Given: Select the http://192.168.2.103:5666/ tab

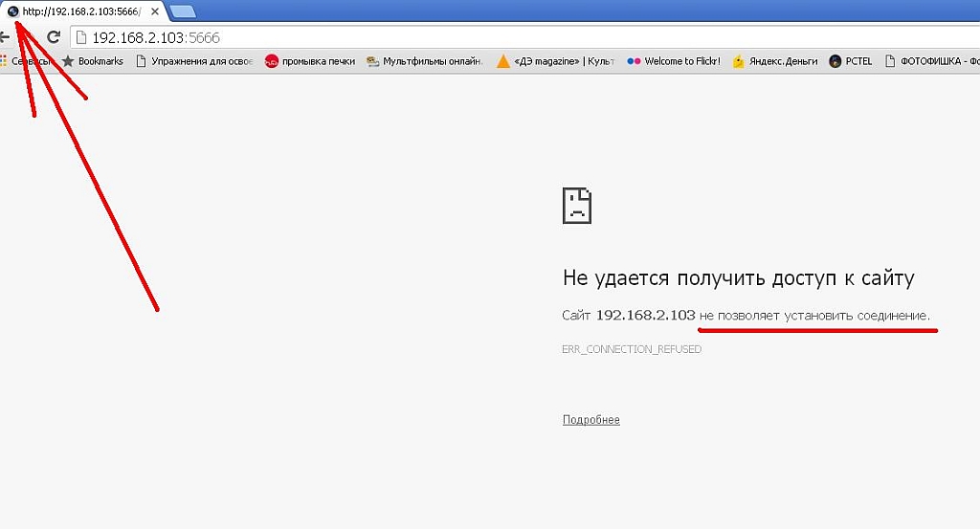Looking at the screenshot, I should pos(82,11).
